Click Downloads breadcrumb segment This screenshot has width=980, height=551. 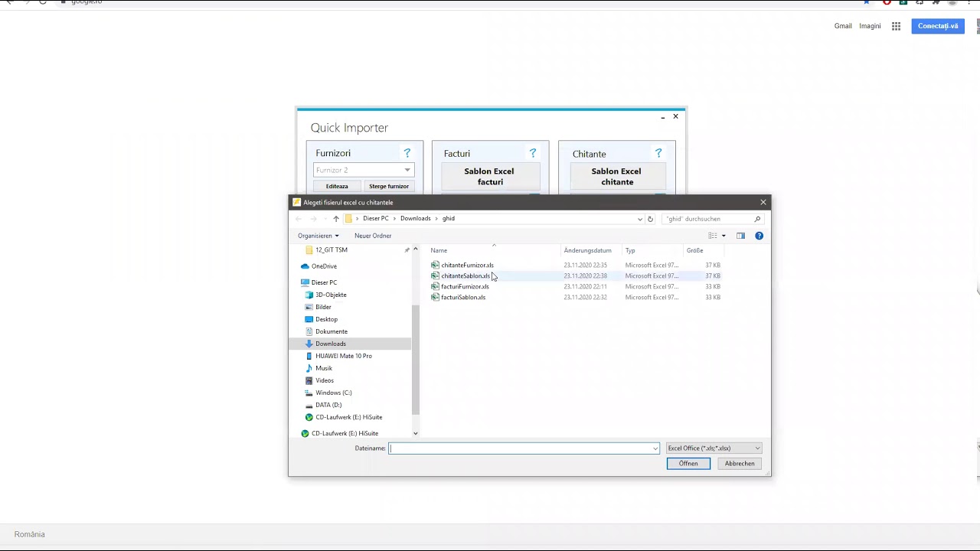coord(415,219)
